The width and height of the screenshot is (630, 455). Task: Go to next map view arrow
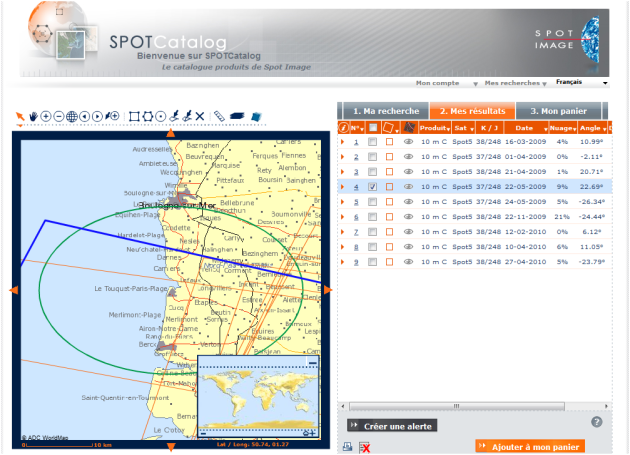click(97, 117)
